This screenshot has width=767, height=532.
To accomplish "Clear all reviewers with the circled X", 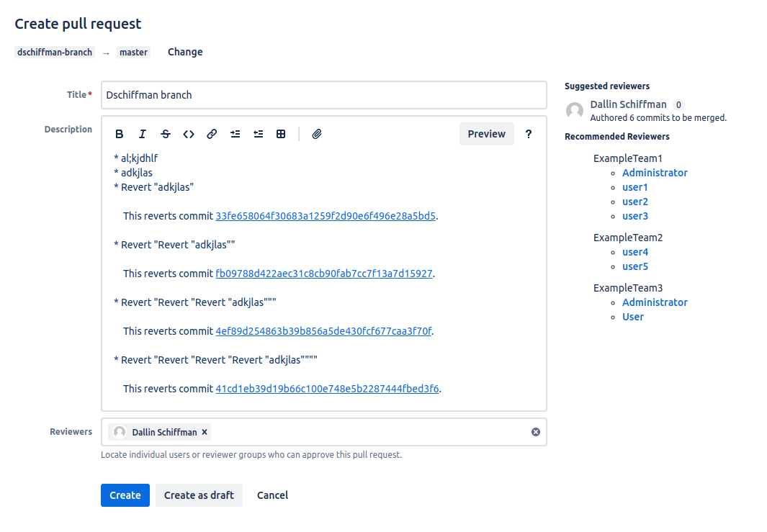I will [x=536, y=432].
